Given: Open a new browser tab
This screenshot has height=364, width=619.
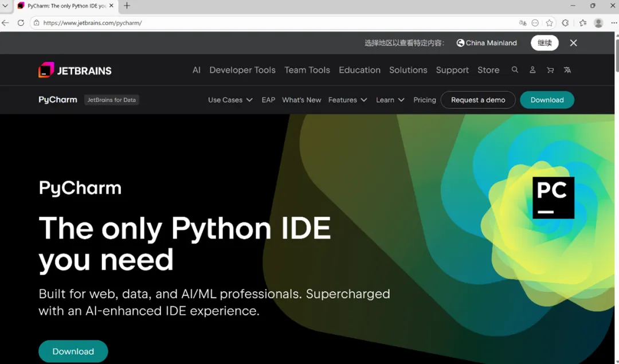Looking at the screenshot, I should 127,6.
